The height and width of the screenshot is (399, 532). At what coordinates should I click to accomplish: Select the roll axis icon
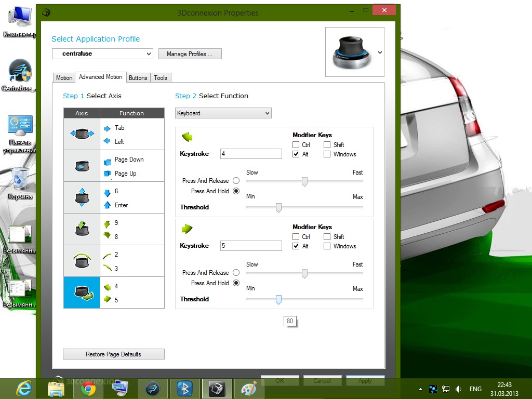click(82, 261)
